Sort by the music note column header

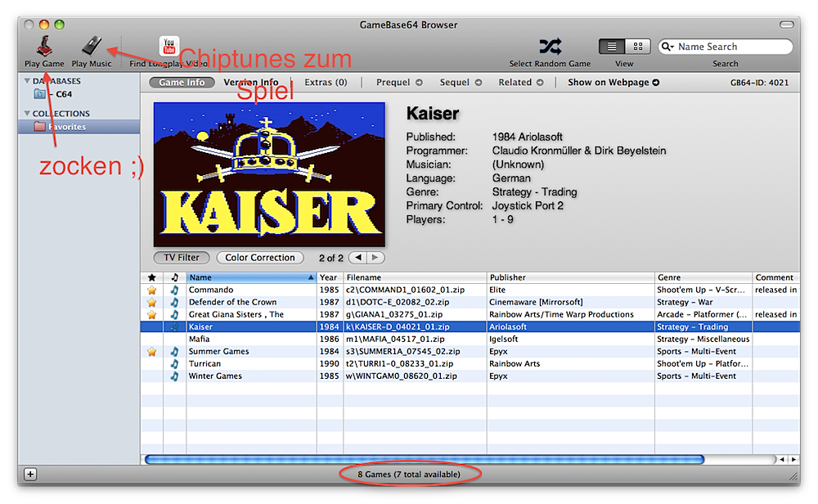175,277
